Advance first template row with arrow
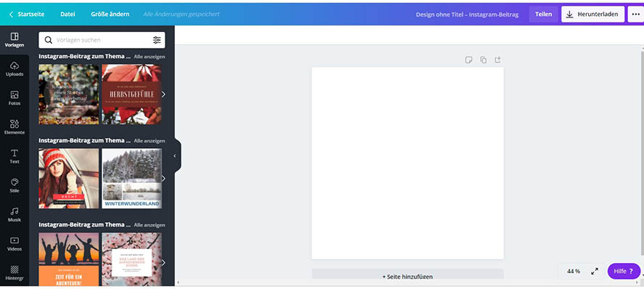 (163, 94)
